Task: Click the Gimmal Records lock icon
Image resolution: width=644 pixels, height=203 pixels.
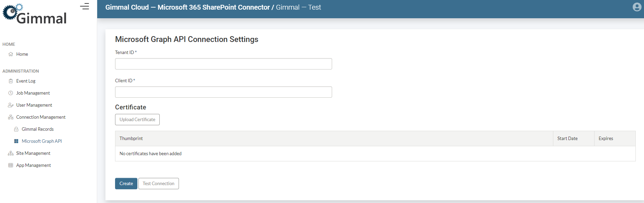Action: [x=16, y=129]
